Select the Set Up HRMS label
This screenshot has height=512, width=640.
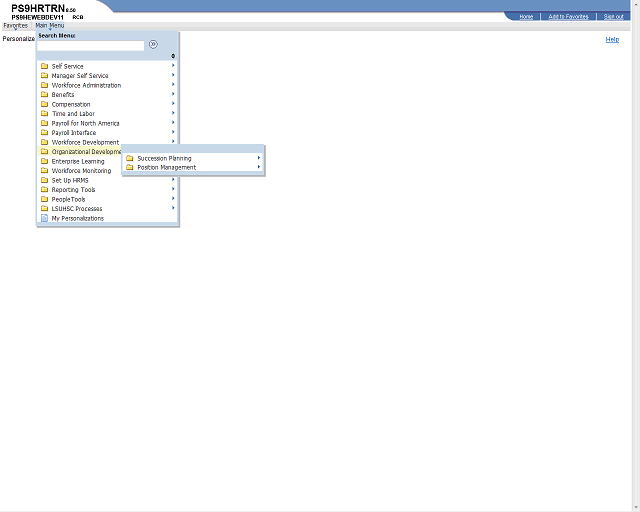(70, 180)
